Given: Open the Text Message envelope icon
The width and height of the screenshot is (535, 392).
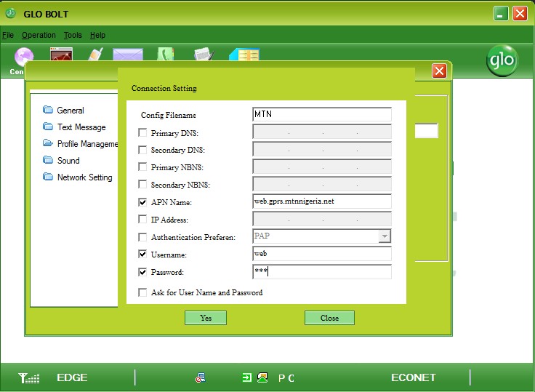Looking at the screenshot, I should tap(128, 55).
